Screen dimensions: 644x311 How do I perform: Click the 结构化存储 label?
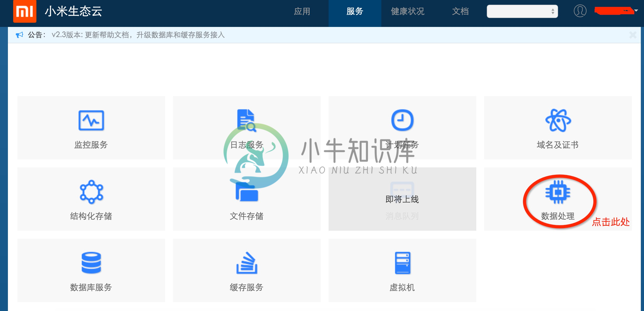(91, 216)
